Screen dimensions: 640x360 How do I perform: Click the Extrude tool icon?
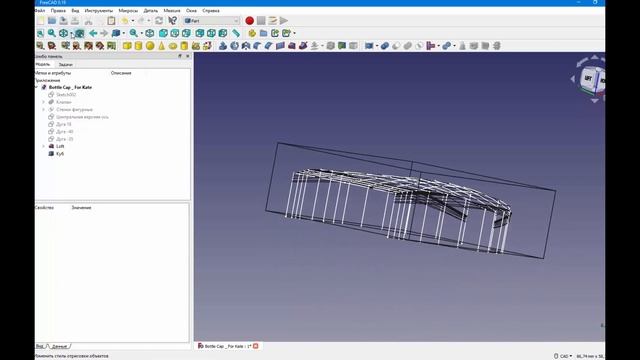click(222, 46)
